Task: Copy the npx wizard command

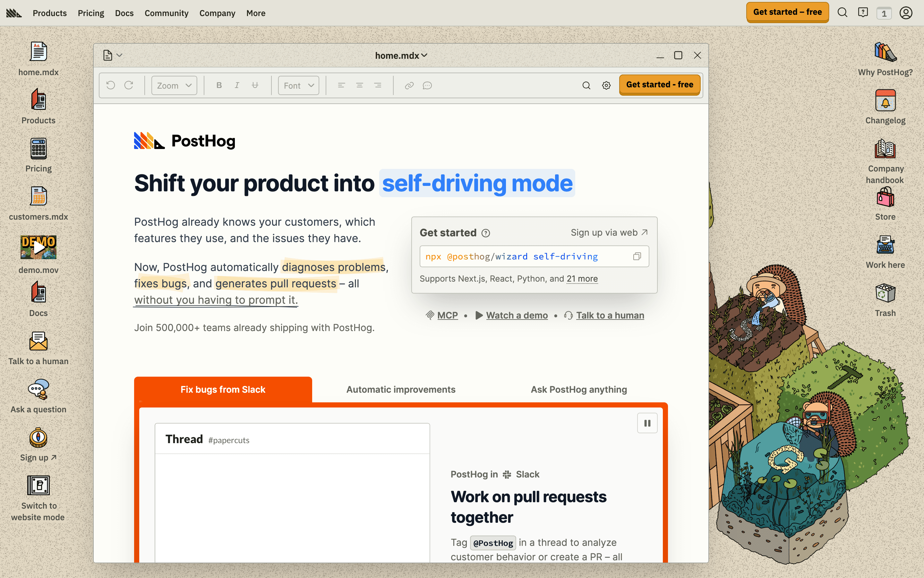Action: (637, 257)
